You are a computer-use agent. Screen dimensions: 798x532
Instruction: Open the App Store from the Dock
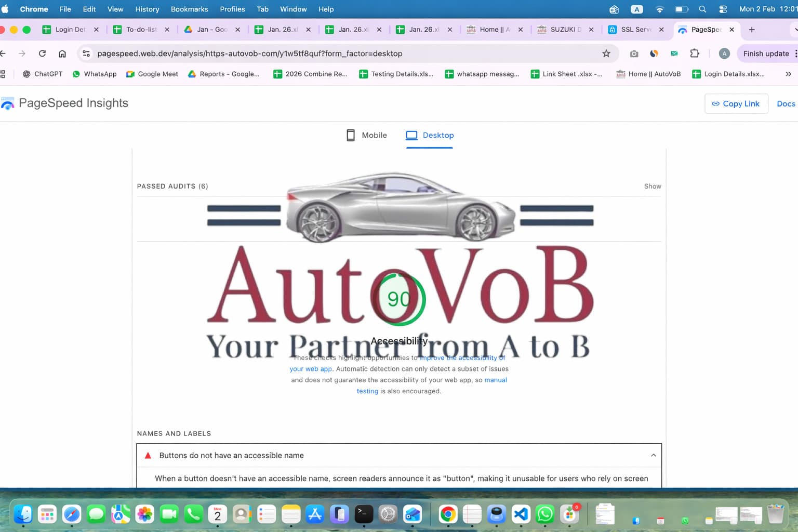coord(315,514)
